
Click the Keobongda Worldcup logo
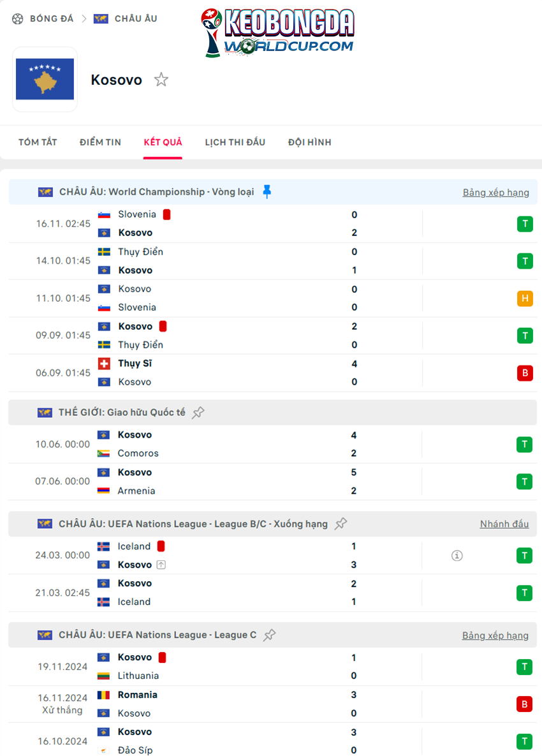click(277, 33)
